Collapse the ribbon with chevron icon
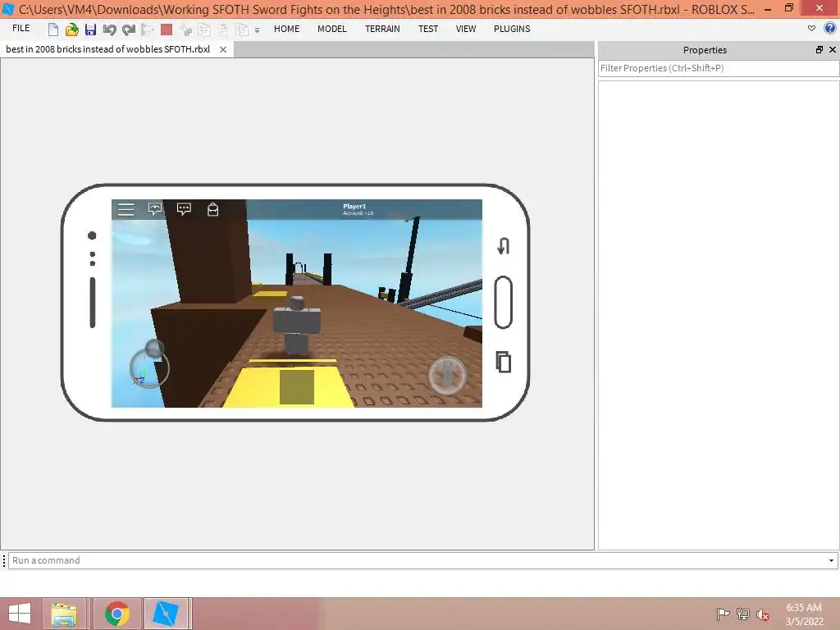The height and width of the screenshot is (630, 840). pos(811,29)
